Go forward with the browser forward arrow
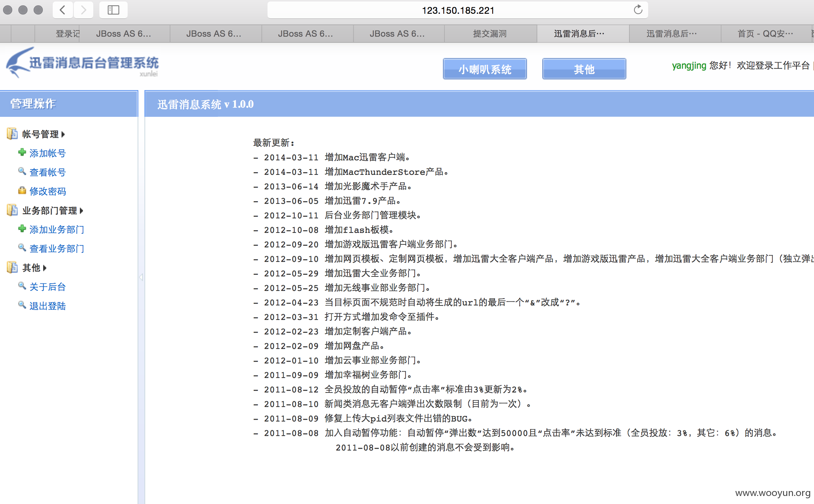 [x=83, y=10]
